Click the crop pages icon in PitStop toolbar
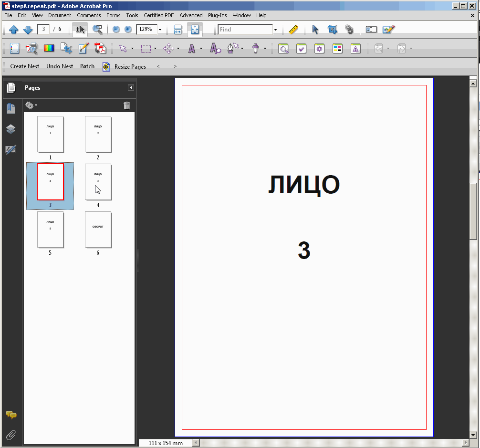The image size is (480, 448). tap(66, 48)
